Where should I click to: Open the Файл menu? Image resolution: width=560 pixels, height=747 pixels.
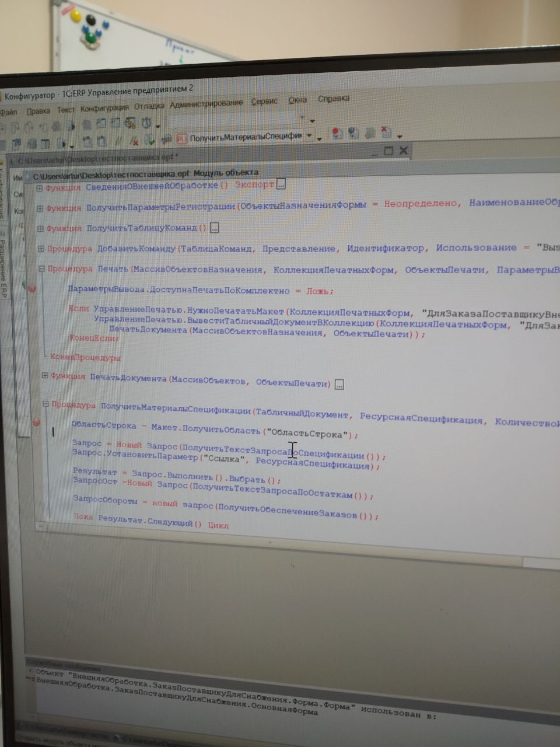[8, 111]
